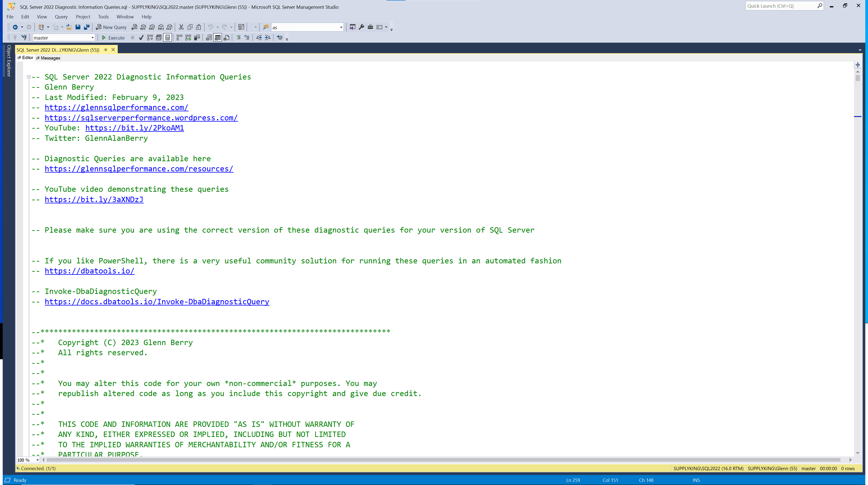Click the Find in Files icon
Screen dimensions: 868x485
[266, 27]
